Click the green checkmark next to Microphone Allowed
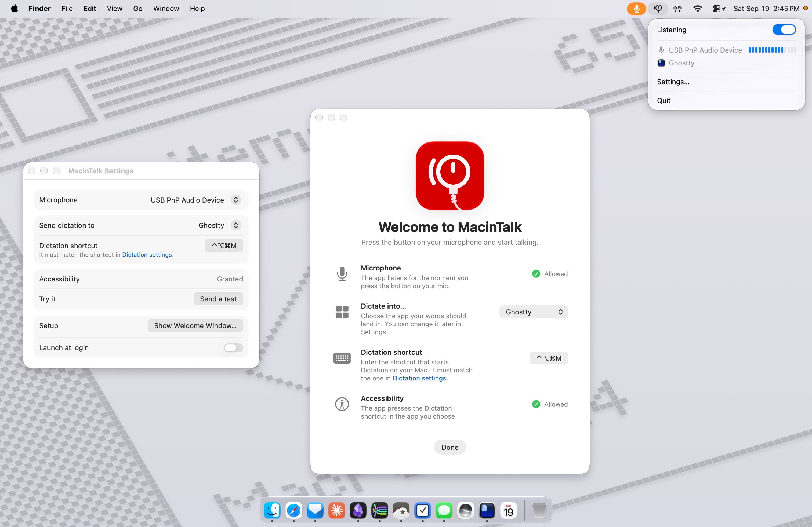The height and width of the screenshot is (527, 812). (x=536, y=274)
